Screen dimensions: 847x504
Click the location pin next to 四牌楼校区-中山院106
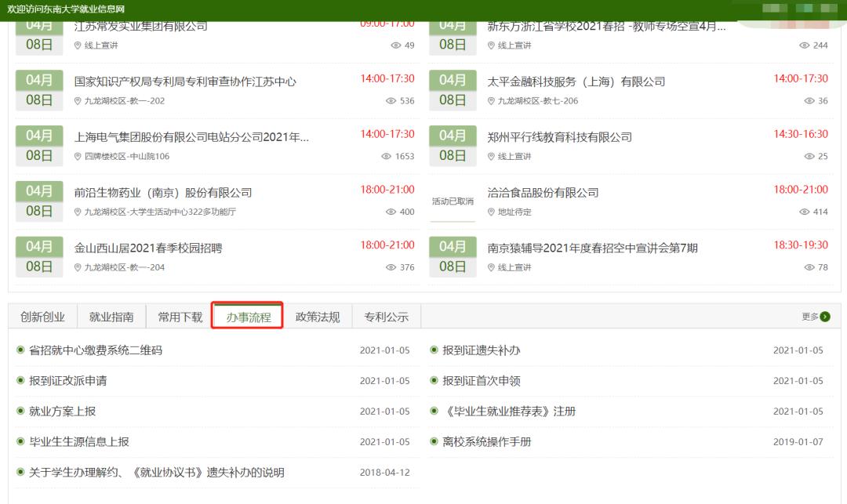point(78,157)
